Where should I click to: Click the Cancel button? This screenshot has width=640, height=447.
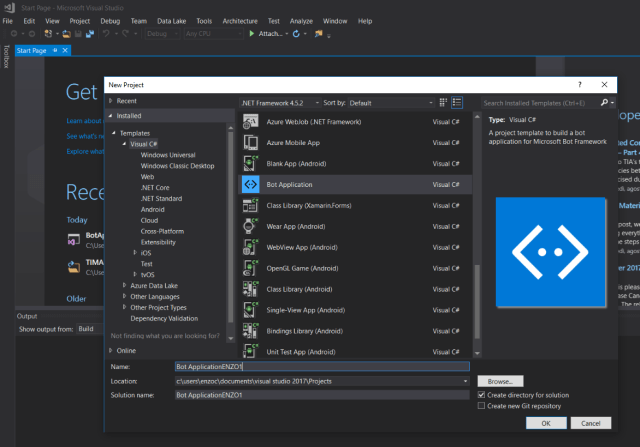pos(591,423)
